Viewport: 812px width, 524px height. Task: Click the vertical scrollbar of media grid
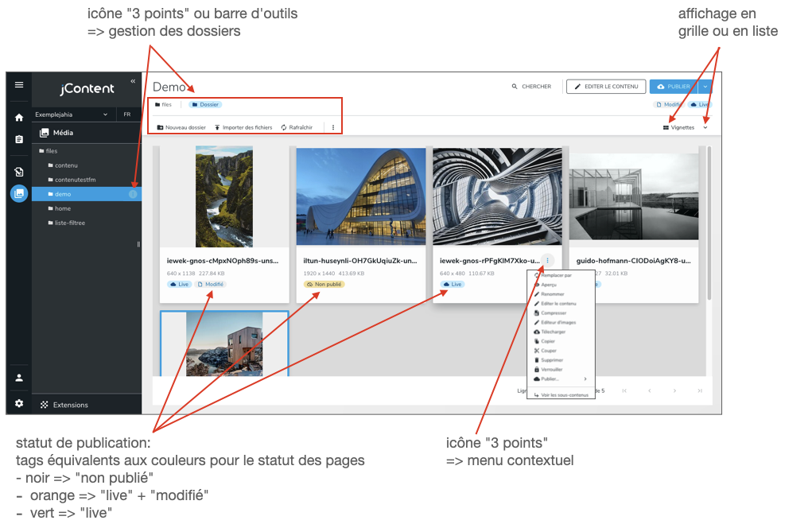point(709,223)
